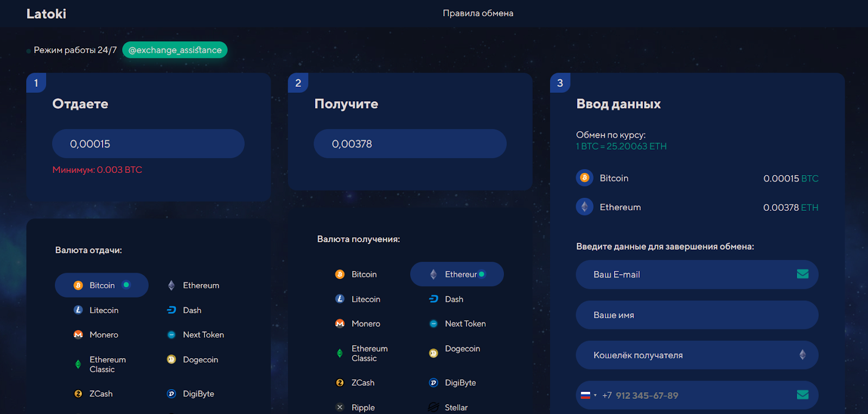Viewport: 868px width, 414px height.
Task: Choose Ripple in Валюта получения list
Action: (x=355, y=407)
